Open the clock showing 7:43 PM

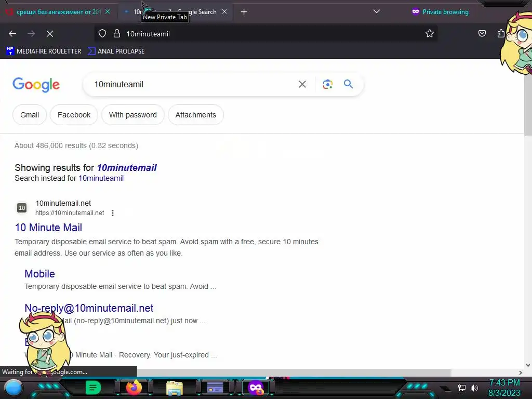504,388
